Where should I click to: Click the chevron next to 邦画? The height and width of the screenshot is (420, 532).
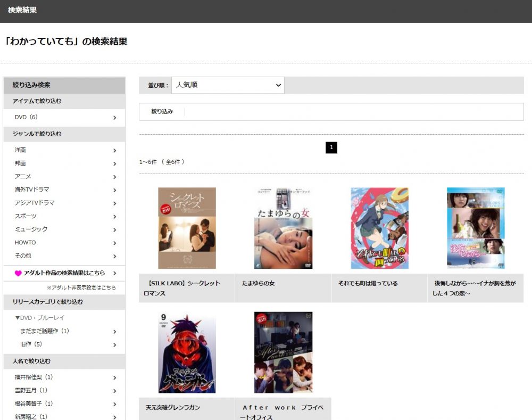click(x=115, y=163)
